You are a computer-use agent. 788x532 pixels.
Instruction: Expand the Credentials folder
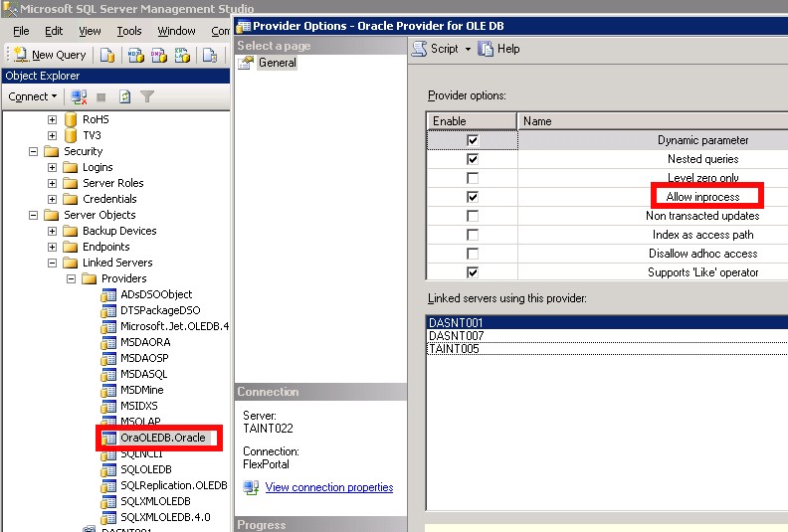click(53, 199)
